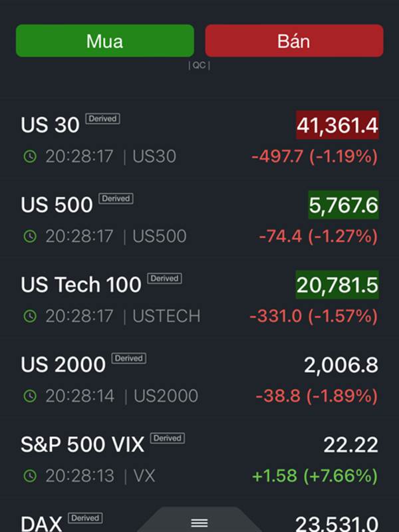This screenshot has width=399, height=532.
Task: Click the Derived badge next to US 30
Action: click(102, 119)
